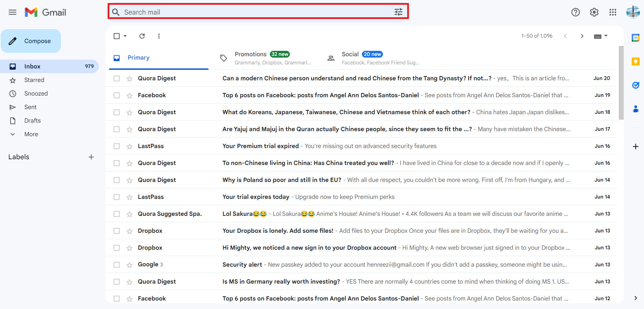Click the 1–50 of 1,096 counter

[537, 36]
